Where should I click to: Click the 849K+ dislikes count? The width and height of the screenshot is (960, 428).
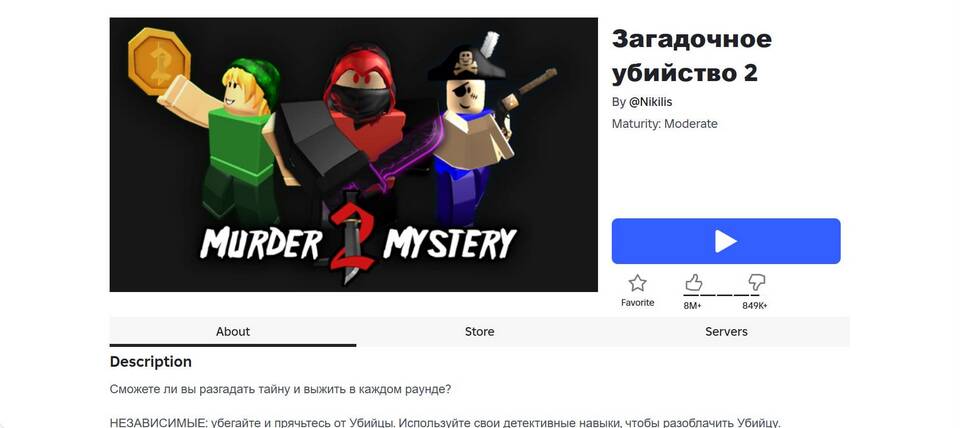coord(754,306)
